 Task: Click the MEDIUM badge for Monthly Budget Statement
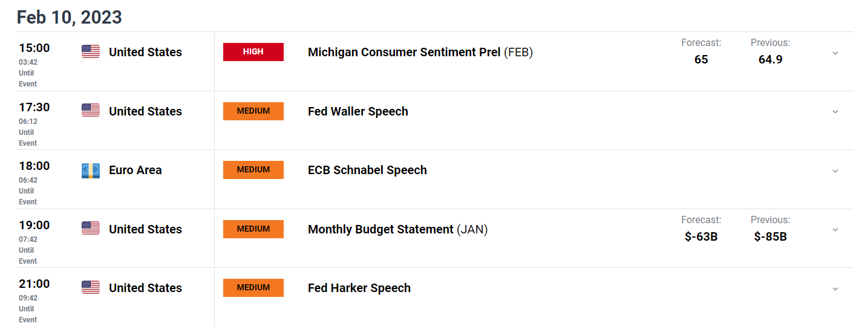[x=253, y=229]
